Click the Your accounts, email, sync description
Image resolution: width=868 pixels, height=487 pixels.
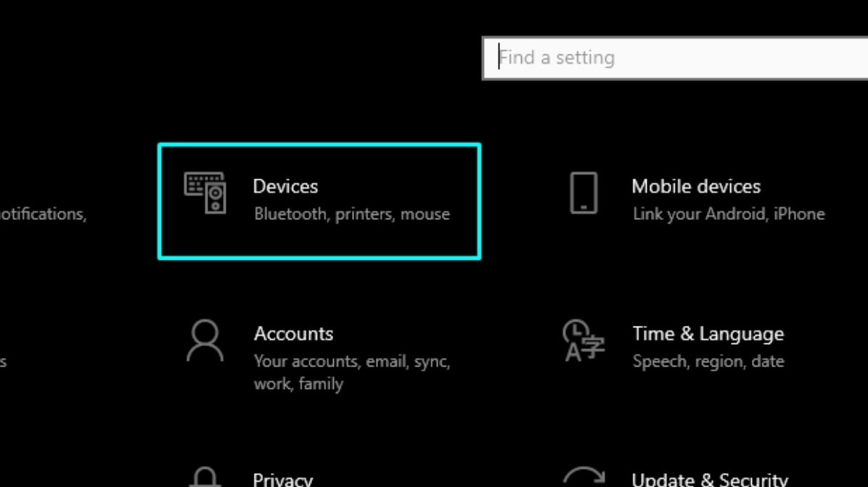pos(352,361)
